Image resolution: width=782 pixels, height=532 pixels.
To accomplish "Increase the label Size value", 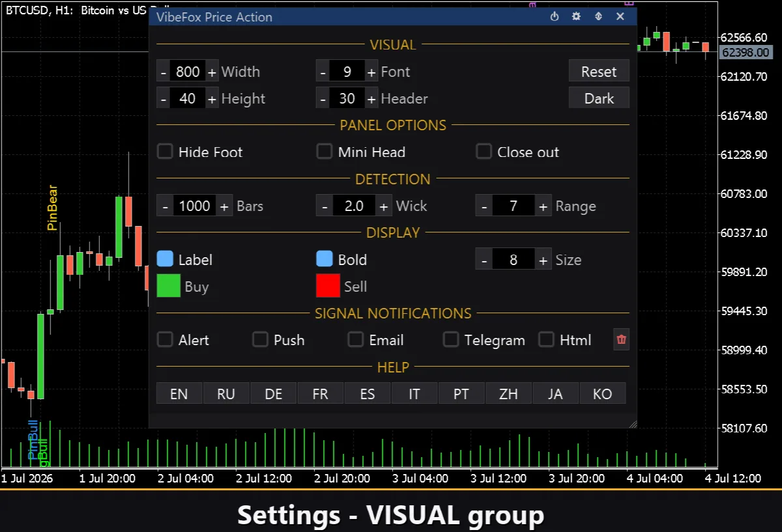I will tap(543, 260).
